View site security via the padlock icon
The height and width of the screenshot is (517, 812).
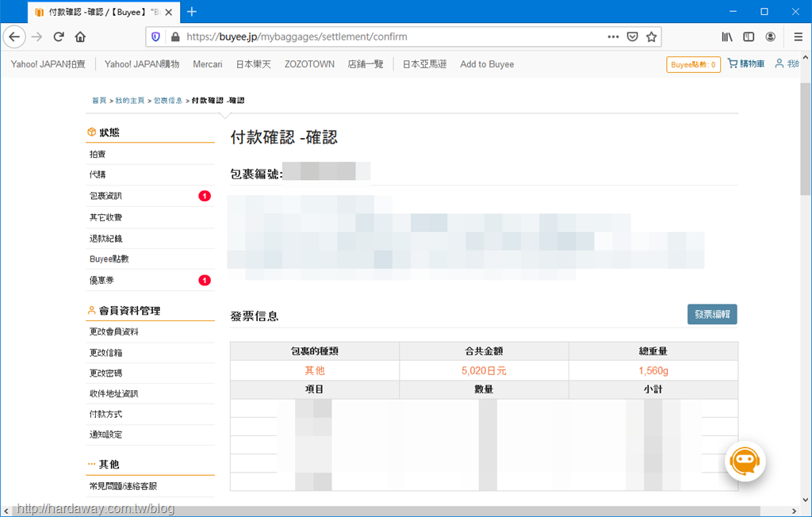coord(175,36)
